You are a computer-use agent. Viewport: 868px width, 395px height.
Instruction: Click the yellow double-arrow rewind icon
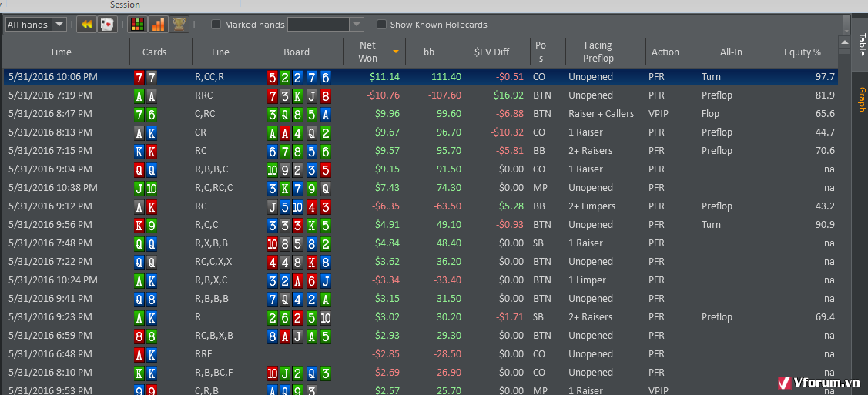click(85, 25)
